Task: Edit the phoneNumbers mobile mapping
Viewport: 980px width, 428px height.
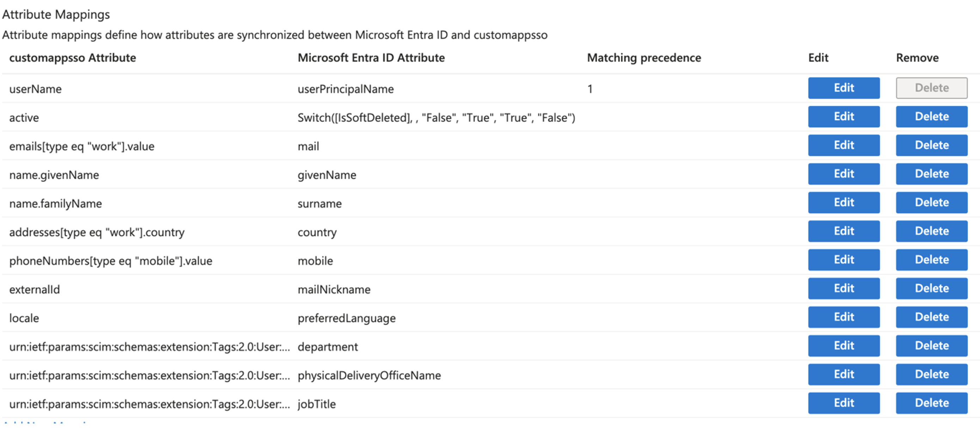Action: (x=844, y=260)
